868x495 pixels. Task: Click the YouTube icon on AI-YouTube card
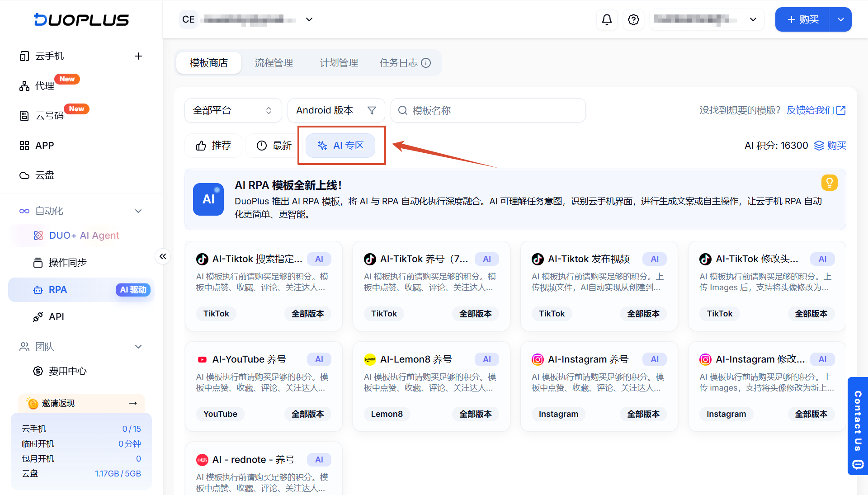point(202,359)
